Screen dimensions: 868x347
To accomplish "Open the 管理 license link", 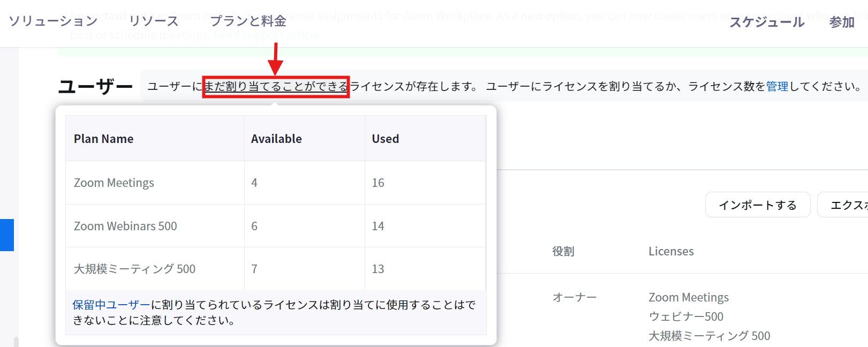I will [x=777, y=86].
